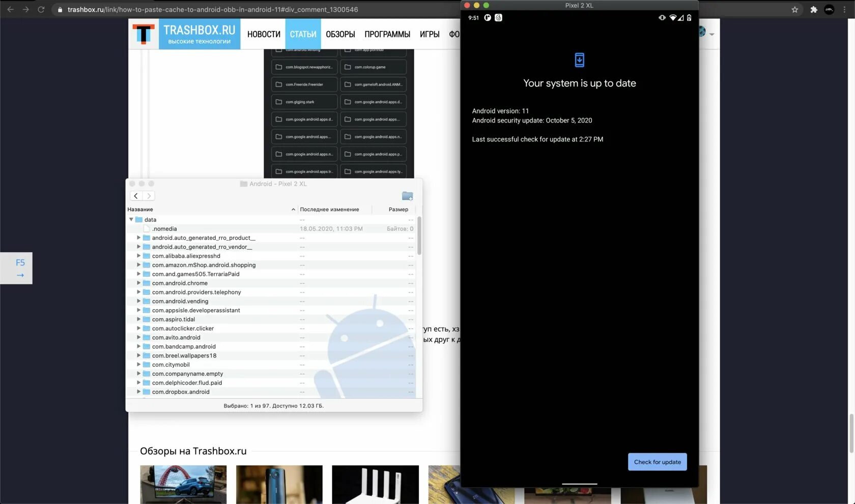Click the com.dropbox.android folder icon
The width and height of the screenshot is (855, 504).
(147, 392)
